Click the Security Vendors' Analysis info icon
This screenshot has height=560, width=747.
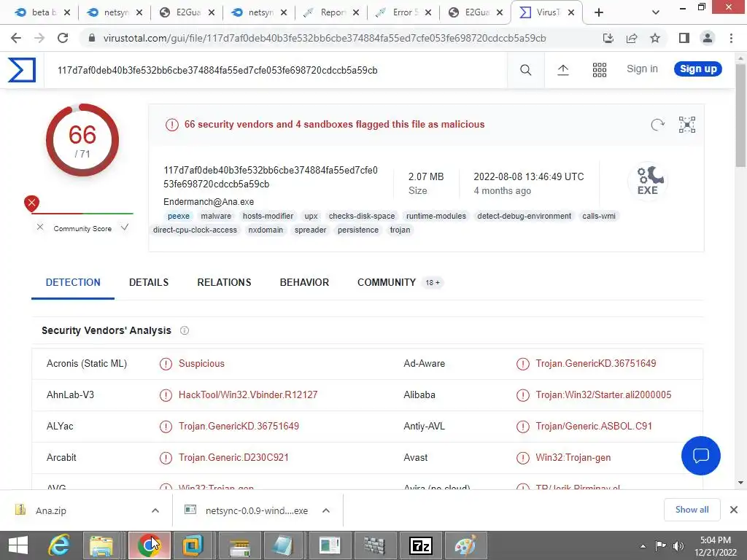pyautogui.click(x=185, y=330)
